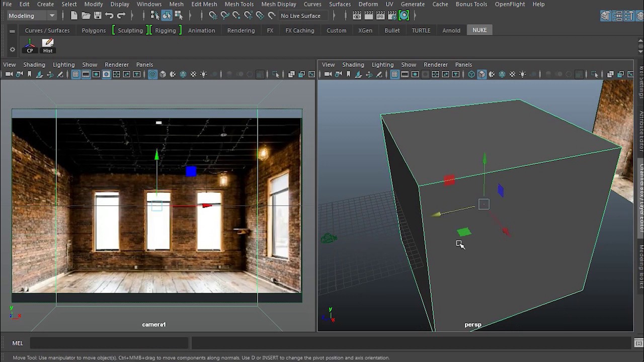Toggle Snap to curves magnet
644x362 pixels.
click(224, 16)
